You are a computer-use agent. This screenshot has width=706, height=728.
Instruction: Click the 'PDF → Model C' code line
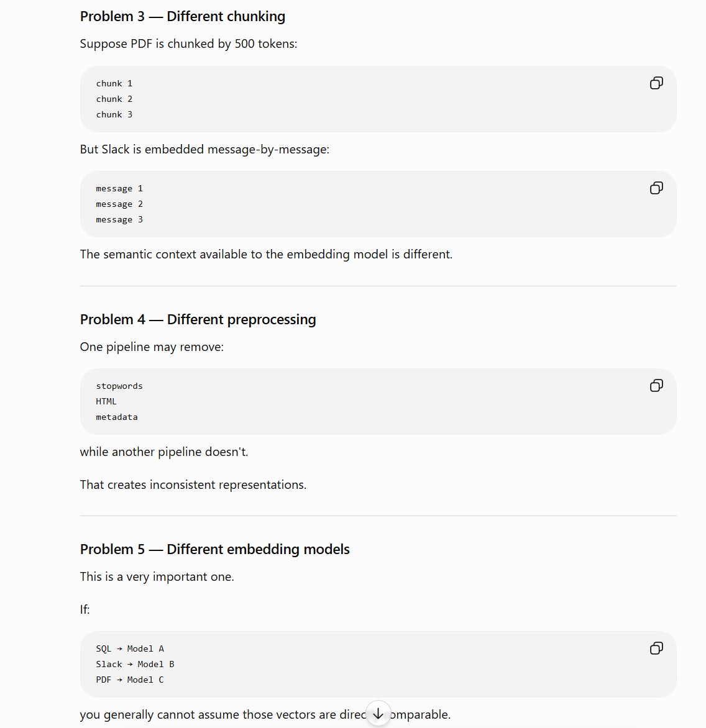pos(130,680)
